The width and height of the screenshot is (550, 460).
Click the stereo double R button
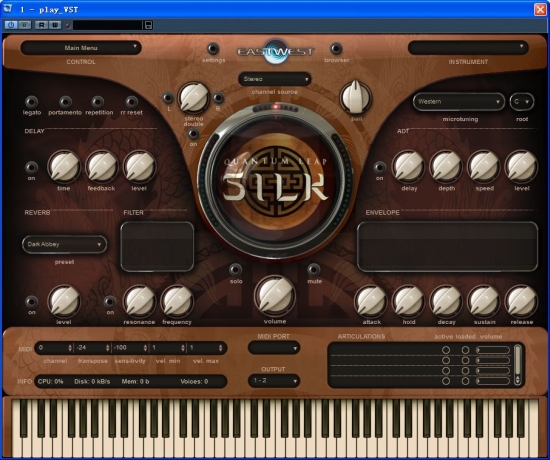[218, 98]
